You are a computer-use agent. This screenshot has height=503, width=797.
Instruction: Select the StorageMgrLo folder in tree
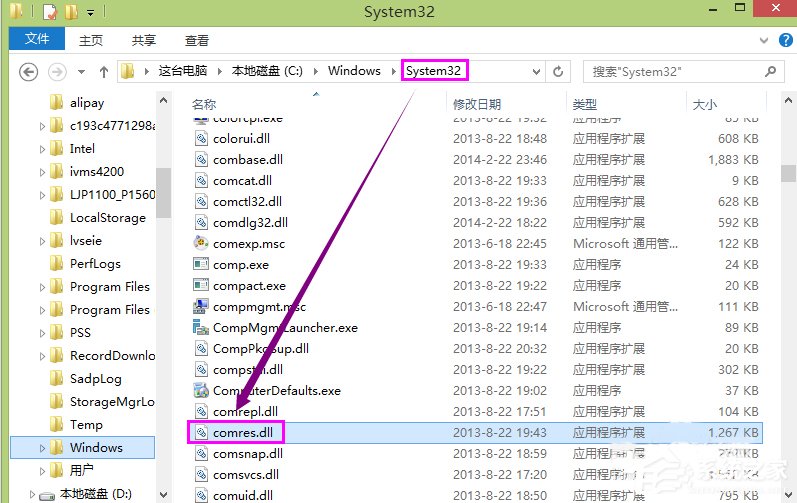pos(103,401)
